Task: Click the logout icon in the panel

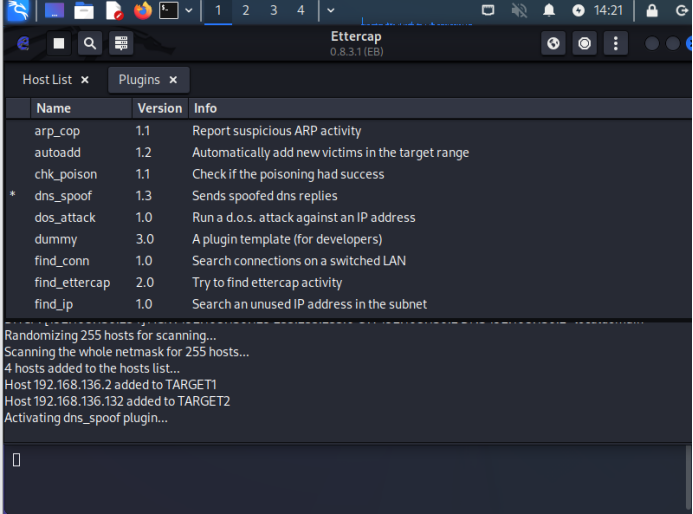Action: (682, 10)
